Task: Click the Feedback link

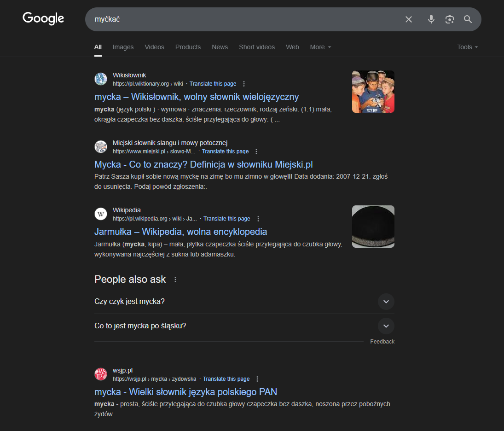Action: (382, 342)
